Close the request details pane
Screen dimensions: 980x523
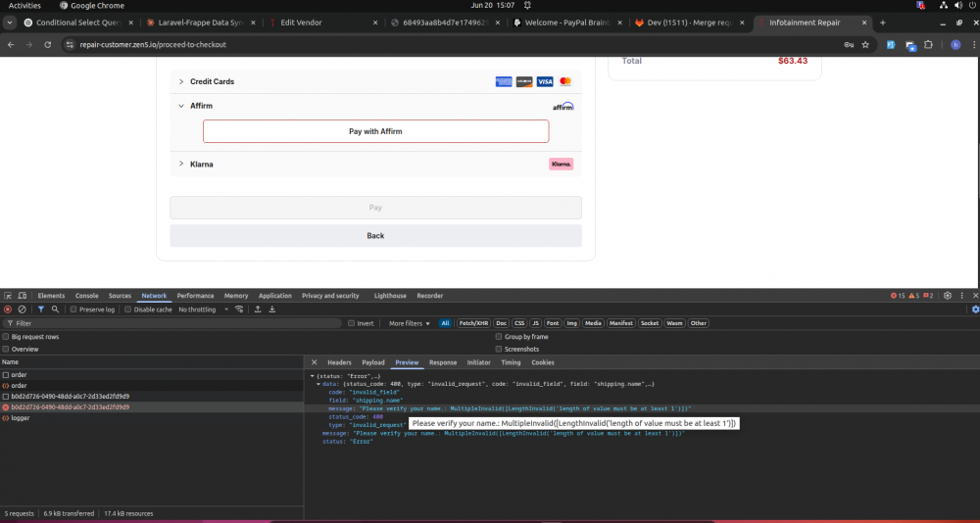pos(314,362)
